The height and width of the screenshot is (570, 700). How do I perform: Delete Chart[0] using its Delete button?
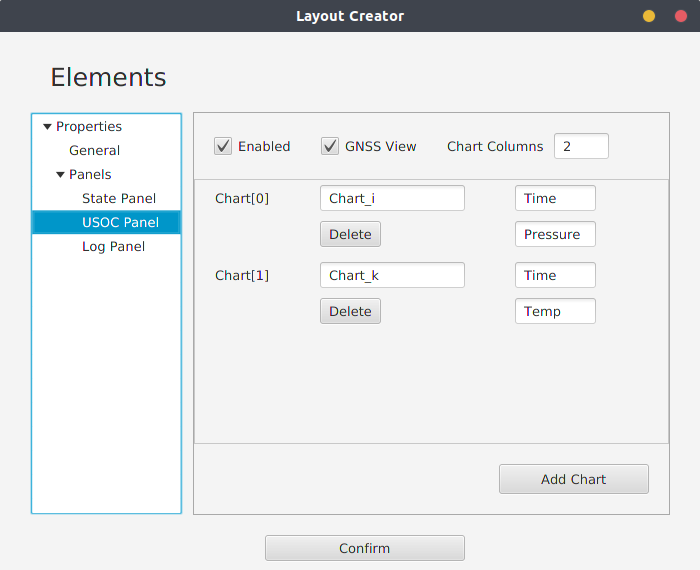click(350, 234)
